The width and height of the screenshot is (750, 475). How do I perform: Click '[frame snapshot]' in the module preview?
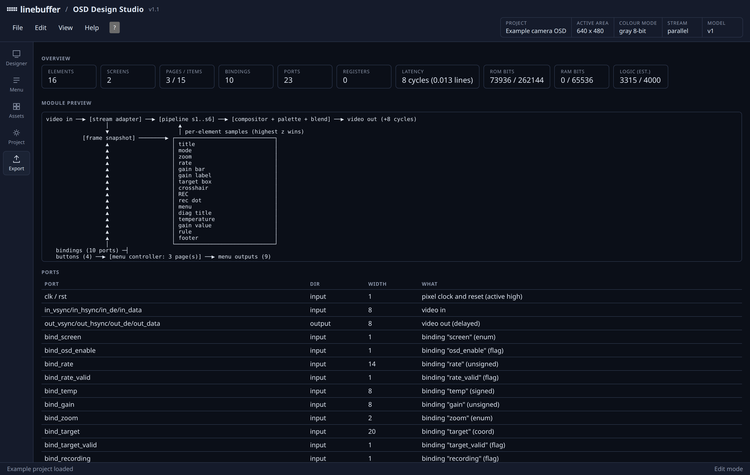point(109,138)
